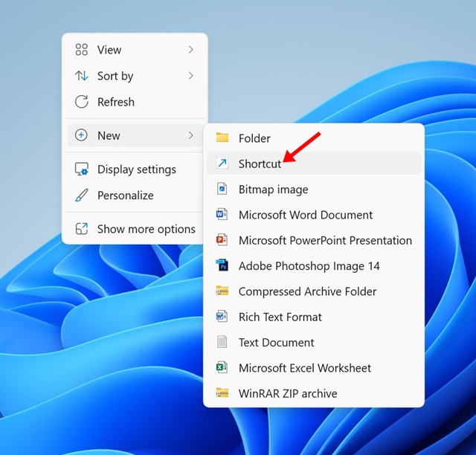Click the WinRAR ZIP archive icon
Viewport: 476px width, 455px height.
[222, 393]
